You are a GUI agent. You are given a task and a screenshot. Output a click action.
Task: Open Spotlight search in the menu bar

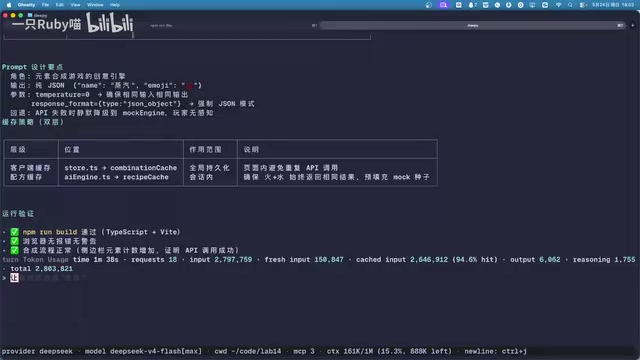coord(570,5)
